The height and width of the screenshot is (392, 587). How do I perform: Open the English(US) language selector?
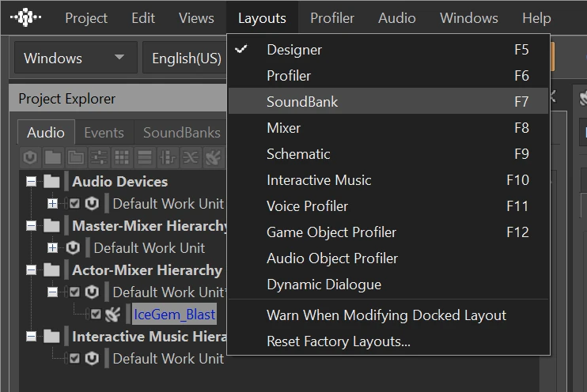pyautogui.click(x=187, y=58)
